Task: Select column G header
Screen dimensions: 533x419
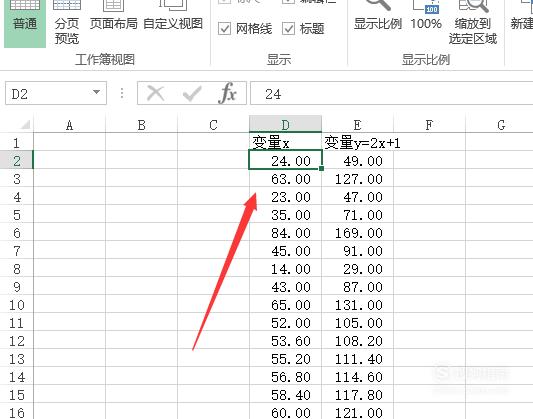Action: pos(499,125)
